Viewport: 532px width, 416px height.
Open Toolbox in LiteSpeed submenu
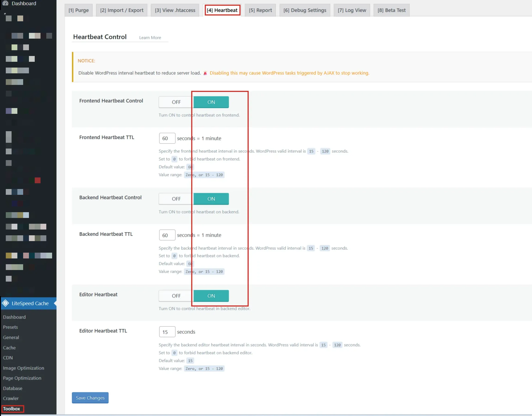tap(11, 409)
